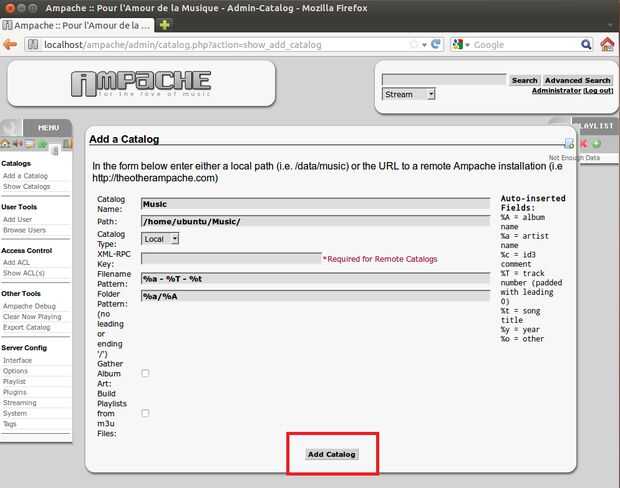Open Add User sidebar link
Viewport: 620px width, 488px height.
(x=17, y=219)
